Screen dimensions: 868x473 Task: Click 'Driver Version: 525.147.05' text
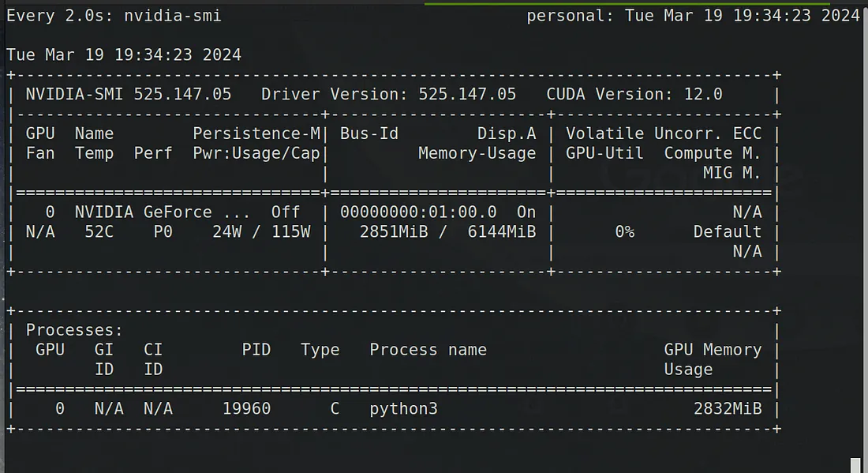coord(388,94)
